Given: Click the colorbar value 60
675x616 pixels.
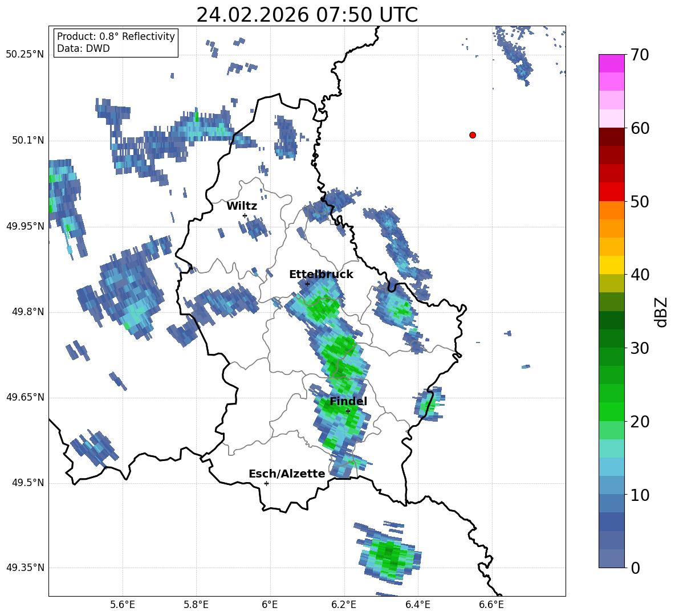Looking at the screenshot, I should coord(640,128).
